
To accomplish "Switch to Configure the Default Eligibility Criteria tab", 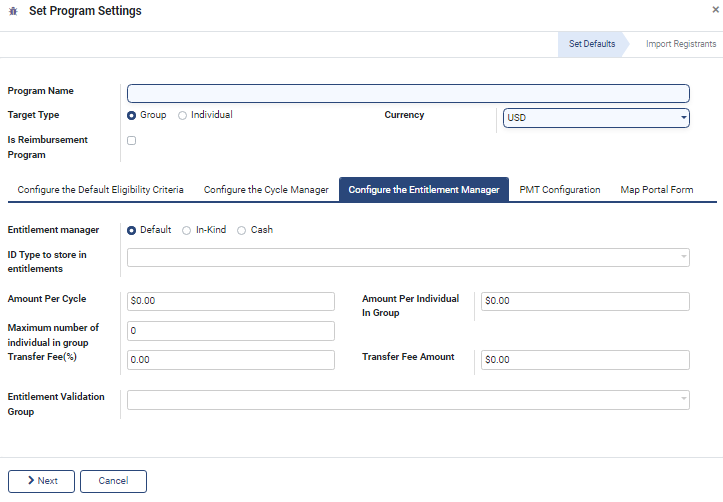I will click(100, 189).
